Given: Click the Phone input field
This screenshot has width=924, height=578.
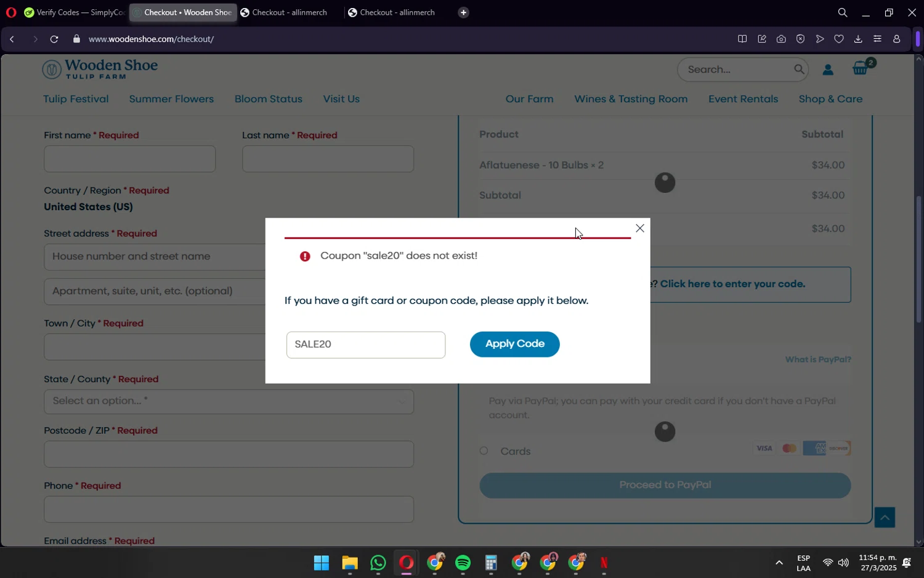Looking at the screenshot, I should tap(229, 510).
